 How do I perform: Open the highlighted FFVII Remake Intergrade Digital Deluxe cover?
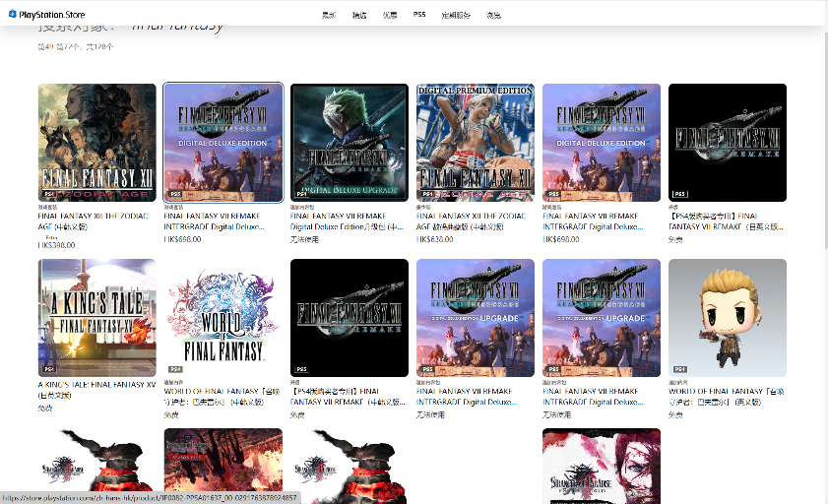(x=223, y=143)
